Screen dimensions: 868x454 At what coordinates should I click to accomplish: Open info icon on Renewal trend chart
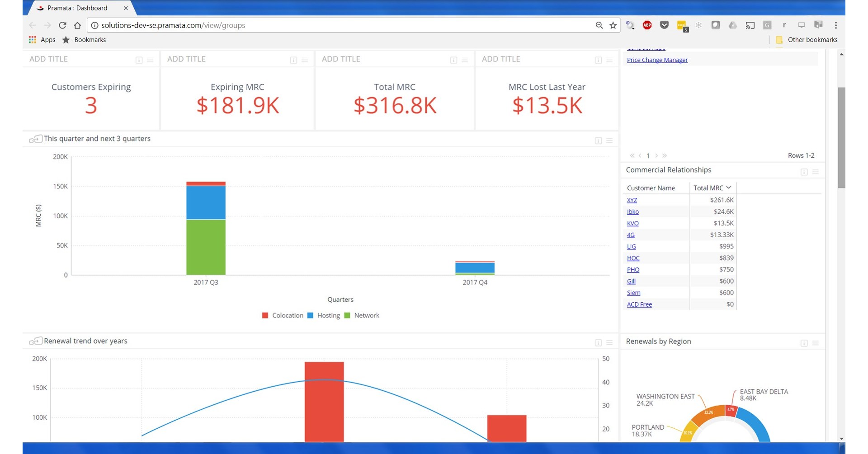click(599, 343)
